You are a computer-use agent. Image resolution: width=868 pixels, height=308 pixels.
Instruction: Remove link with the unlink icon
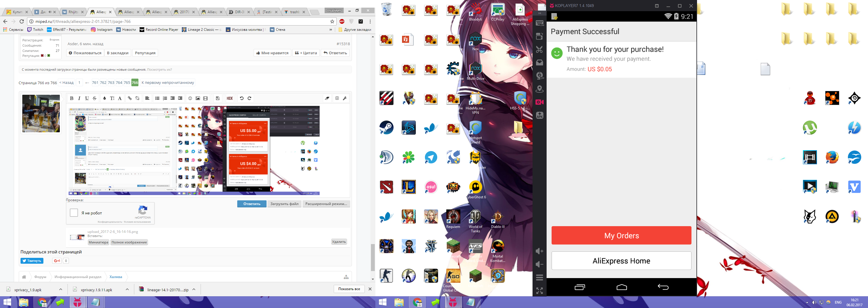click(x=138, y=98)
